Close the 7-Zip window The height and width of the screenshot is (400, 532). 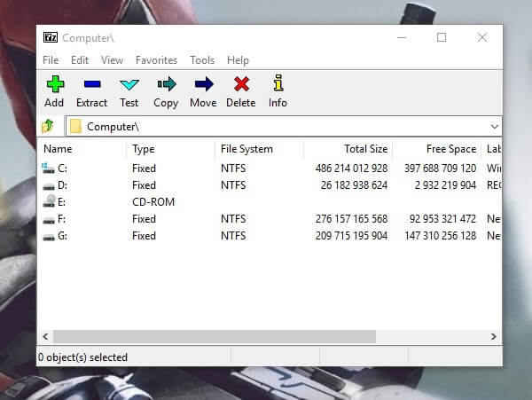click(x=482, y=37)
